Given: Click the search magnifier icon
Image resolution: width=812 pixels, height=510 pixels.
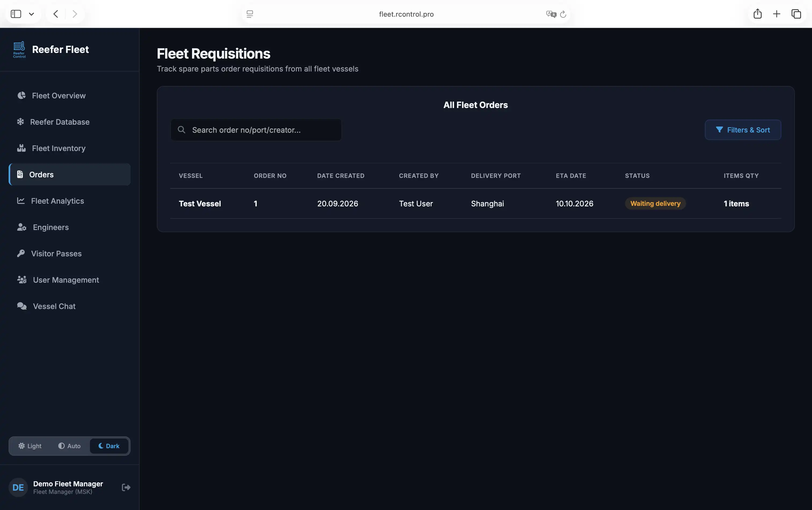Looking at the screenshot, I should pos(181,130).
